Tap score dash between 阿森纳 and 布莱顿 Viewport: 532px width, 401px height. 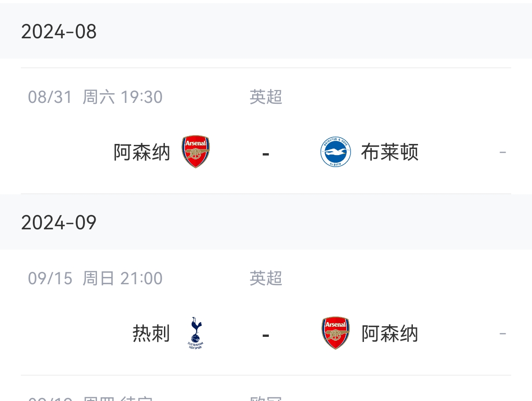(x=266, y=154)
